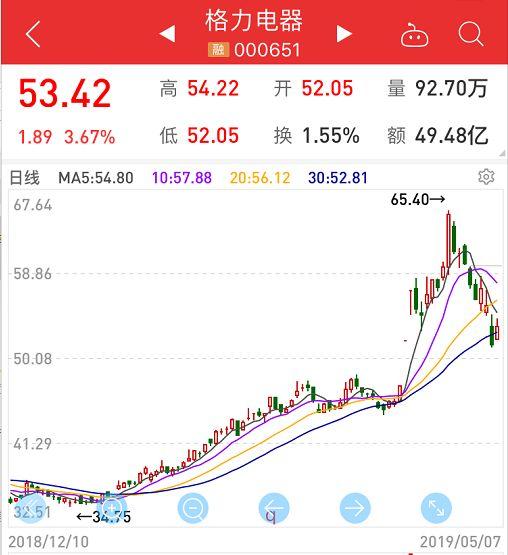Zoom out on chart with minus magnifier
This screenshot has height=555, width=508.
193,508
